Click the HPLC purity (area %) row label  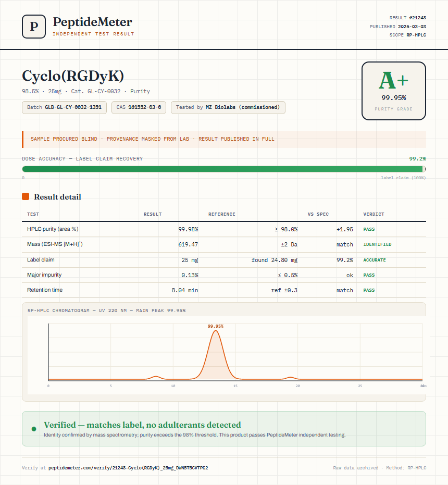click(53, 229)
